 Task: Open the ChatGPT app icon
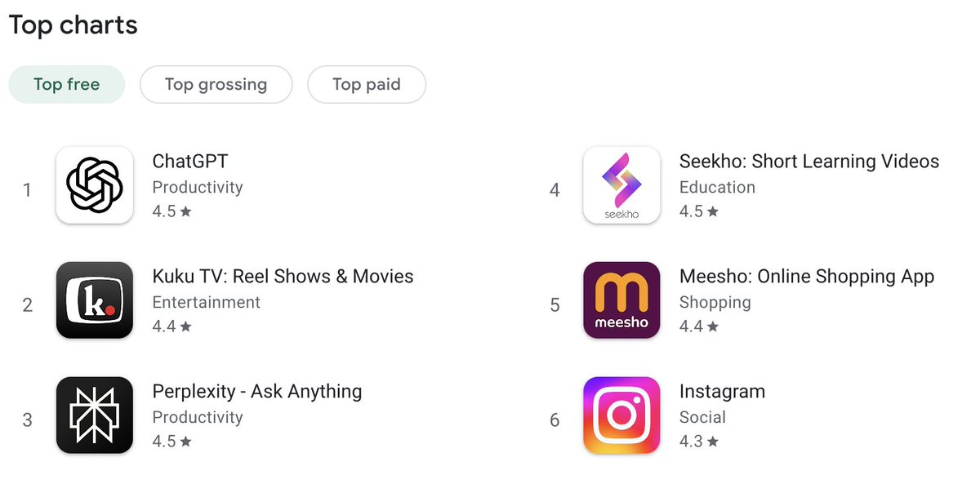click(94, 185)
